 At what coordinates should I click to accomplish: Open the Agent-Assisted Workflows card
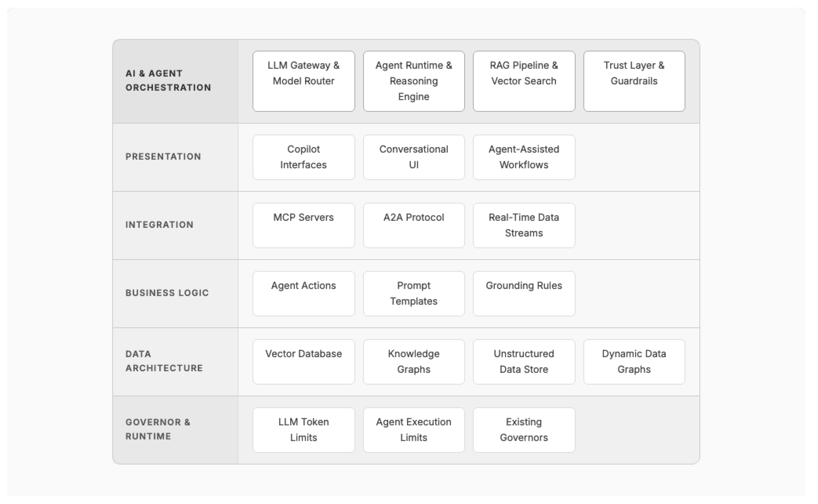[524, 157]
